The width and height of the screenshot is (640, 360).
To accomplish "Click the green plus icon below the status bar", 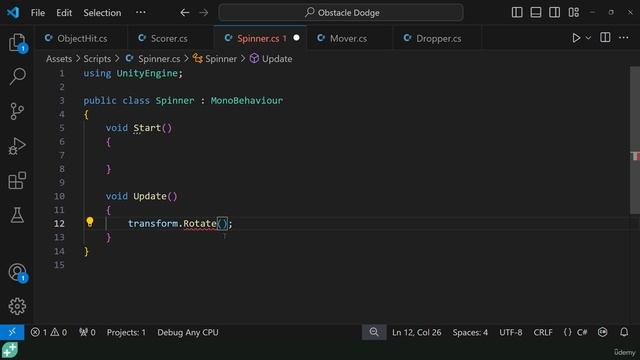I will point(10,350).
